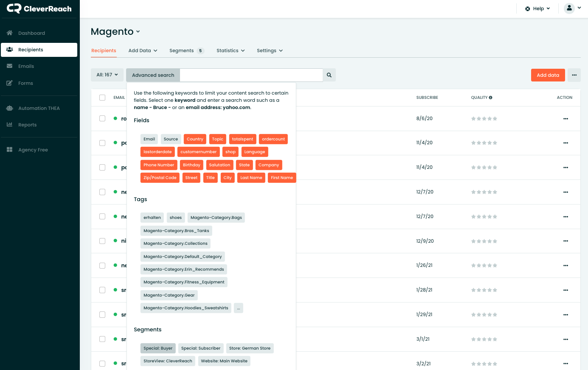Pick the lastorderdate field keyword
The image size is (588, 370).
158,152
